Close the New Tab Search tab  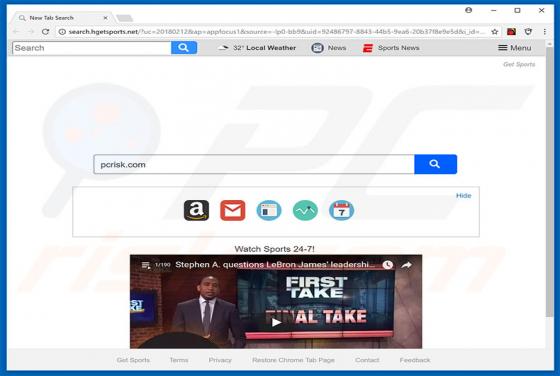pos(105,17)
